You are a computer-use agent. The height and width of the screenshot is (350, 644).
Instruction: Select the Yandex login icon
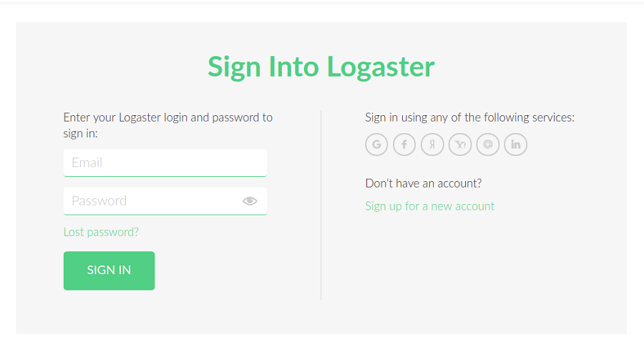(432, 145)
